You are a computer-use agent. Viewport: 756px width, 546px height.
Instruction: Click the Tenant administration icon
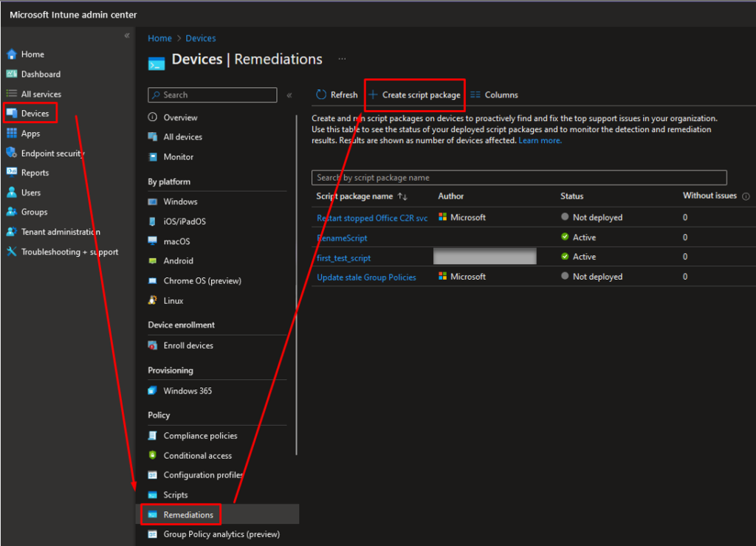click(x=12, y=232)
